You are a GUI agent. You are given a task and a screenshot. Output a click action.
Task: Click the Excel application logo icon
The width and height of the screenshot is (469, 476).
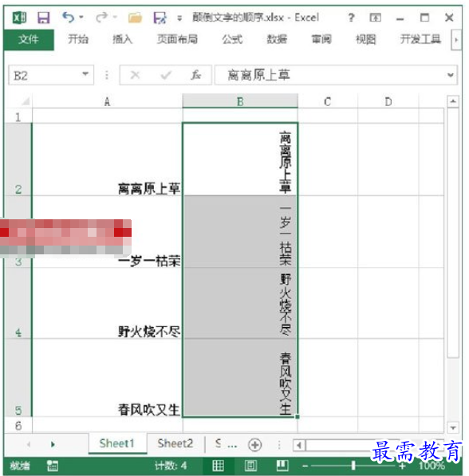click(19, 18)
